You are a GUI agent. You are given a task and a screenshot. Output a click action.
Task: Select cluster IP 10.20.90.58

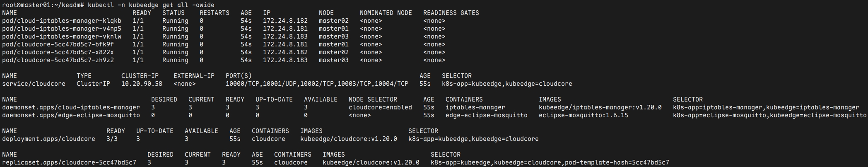142,84
